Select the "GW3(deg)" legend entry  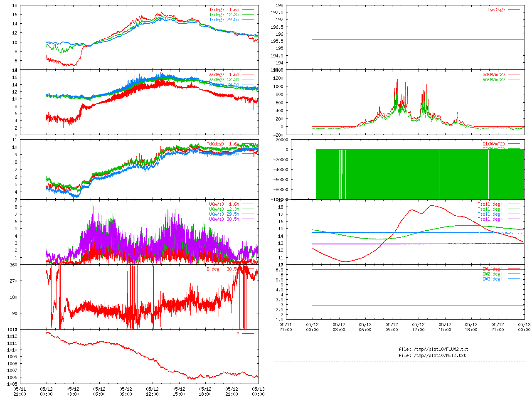[x=493, y=279]
